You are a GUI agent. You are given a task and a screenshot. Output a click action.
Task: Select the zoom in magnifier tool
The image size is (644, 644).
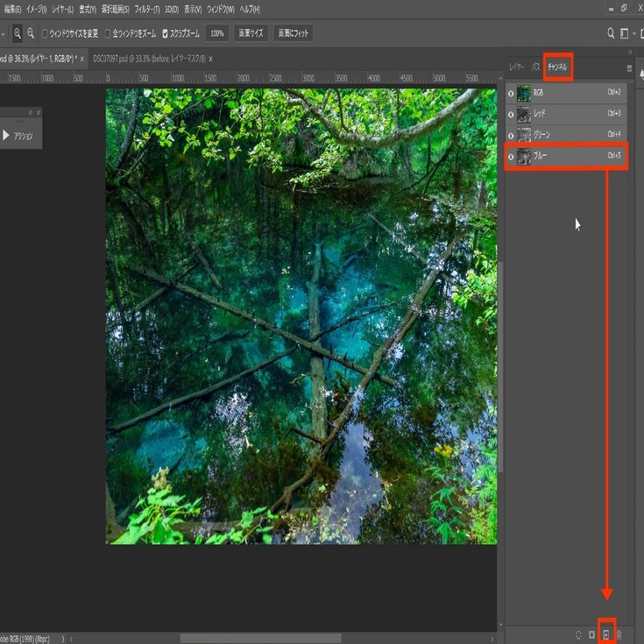click(18, 33)
